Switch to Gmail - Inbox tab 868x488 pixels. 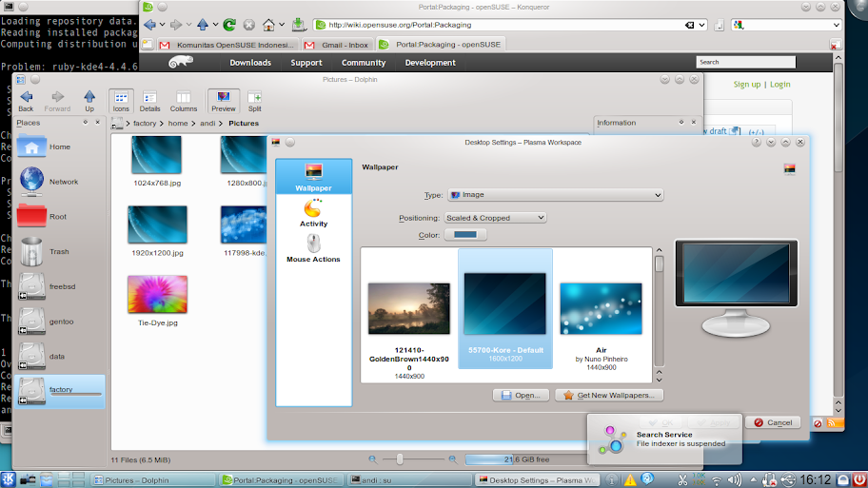(x=337, y=45)
